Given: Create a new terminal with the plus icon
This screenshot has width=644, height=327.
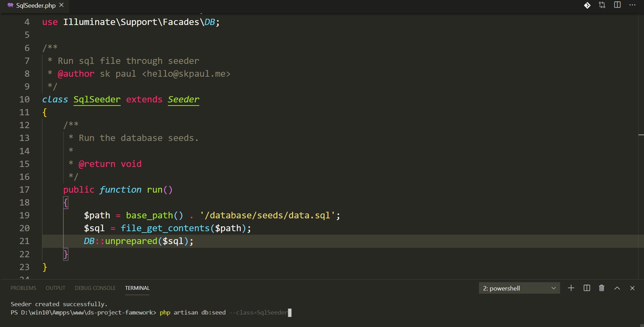Looking at the screenshot, I should 571,288.
